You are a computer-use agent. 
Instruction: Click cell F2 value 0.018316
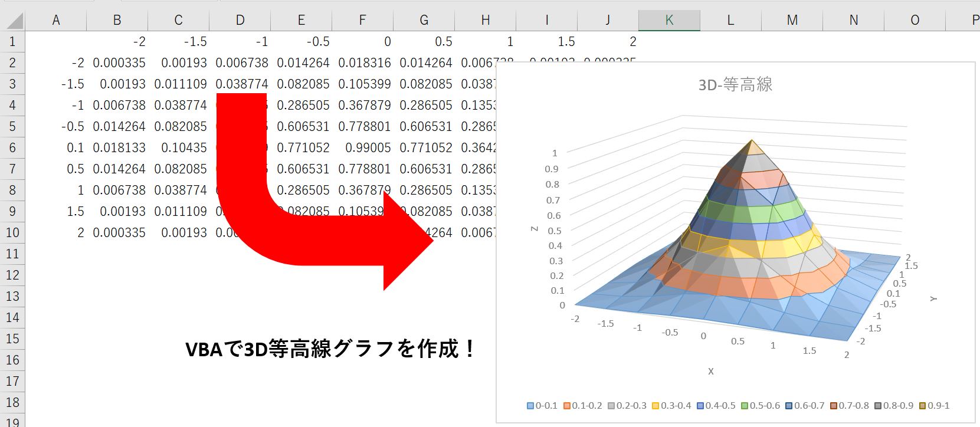click(363, 63)
